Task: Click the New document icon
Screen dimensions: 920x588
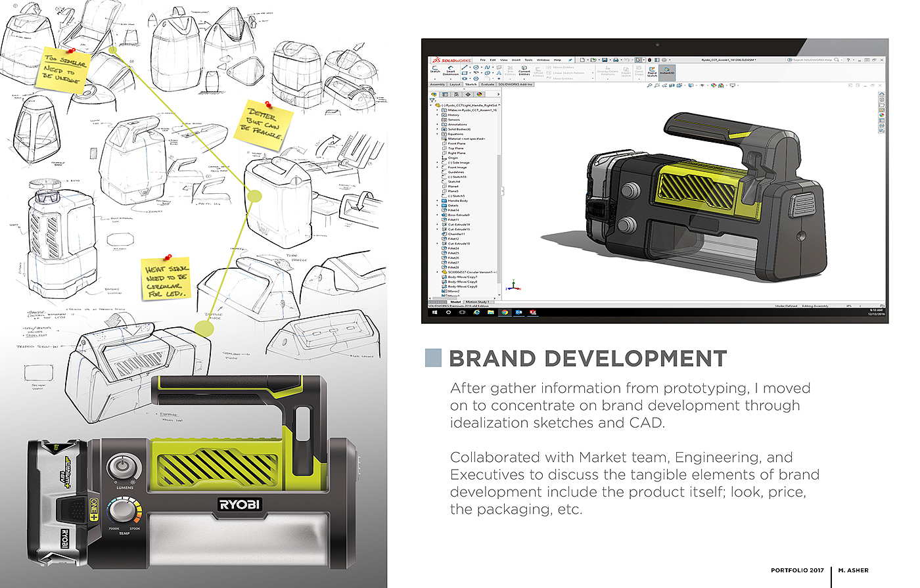Action: (584, 60)
